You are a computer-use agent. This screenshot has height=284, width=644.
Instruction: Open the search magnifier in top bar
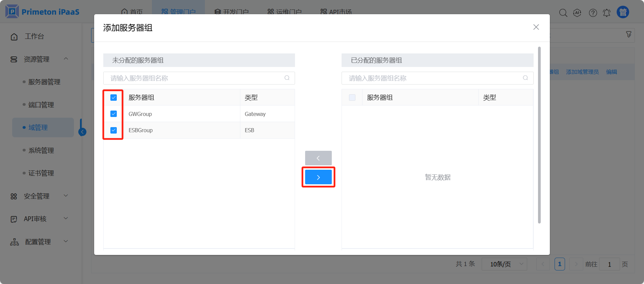tap(563, 13)
